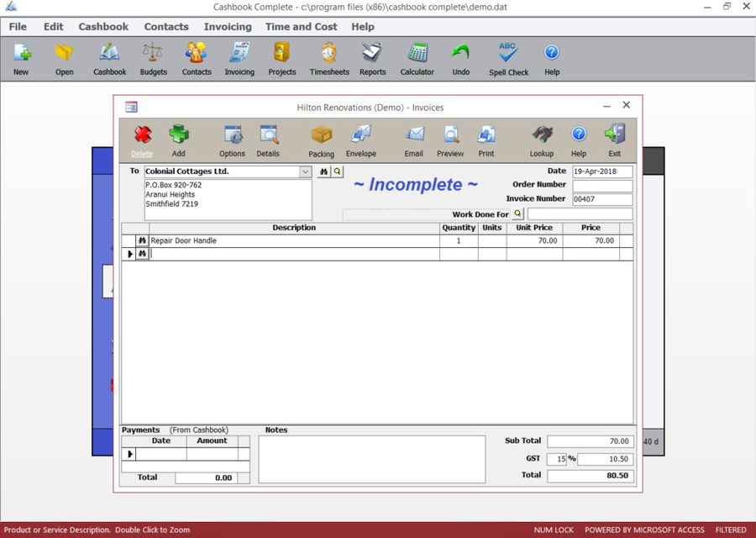Click magnifier icon beside the To field
The image size is (756, 538).
pos(337,171)
